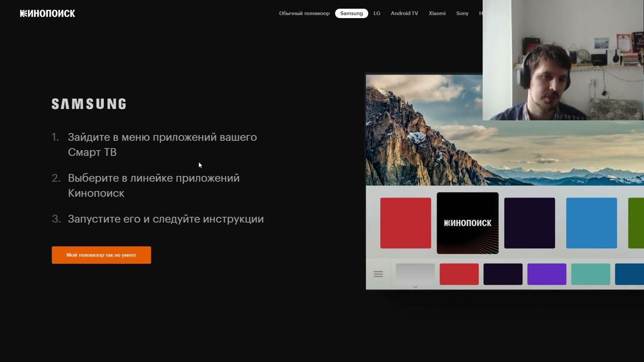Open the hamburger menu icon on TV bar
The image size is (644, 362).
378,274
